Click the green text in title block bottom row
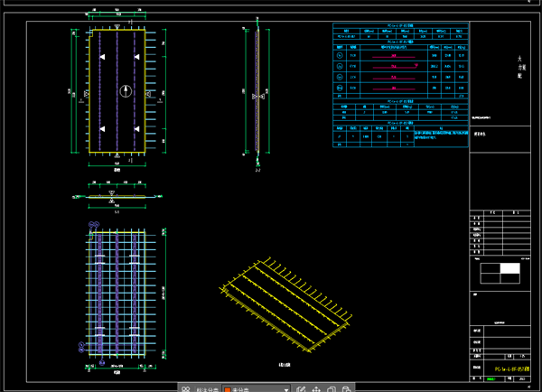The width and height of the screenshot is (542, 392). (491, 378)
